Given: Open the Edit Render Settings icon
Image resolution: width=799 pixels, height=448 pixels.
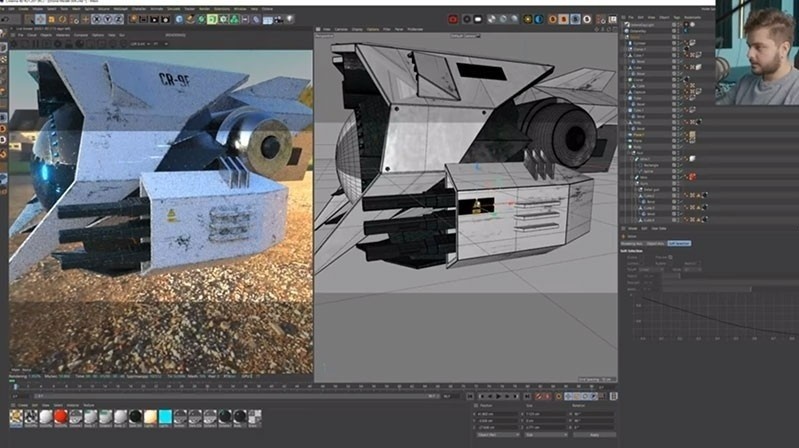Looking at the screenshot, I should click(166, 19).
